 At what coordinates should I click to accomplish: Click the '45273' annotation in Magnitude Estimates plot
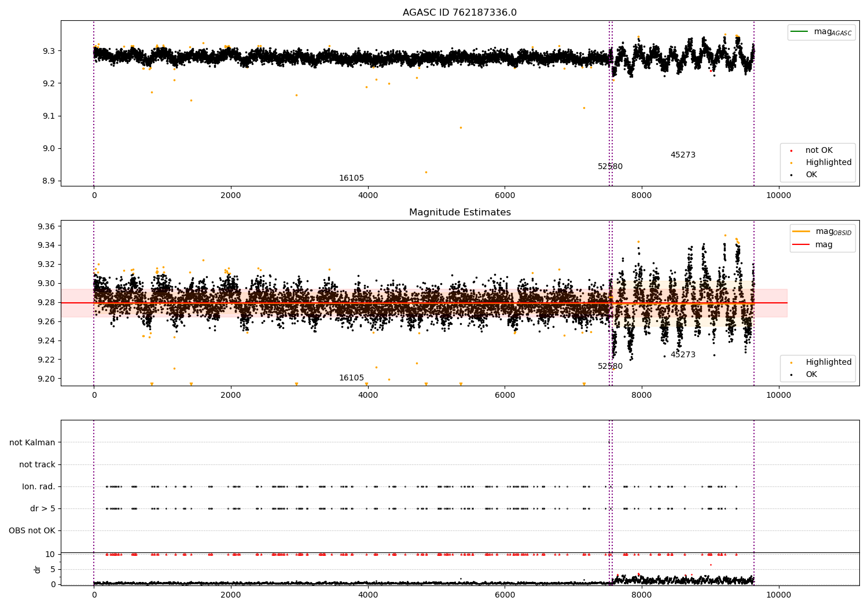[x=683, y=355]
